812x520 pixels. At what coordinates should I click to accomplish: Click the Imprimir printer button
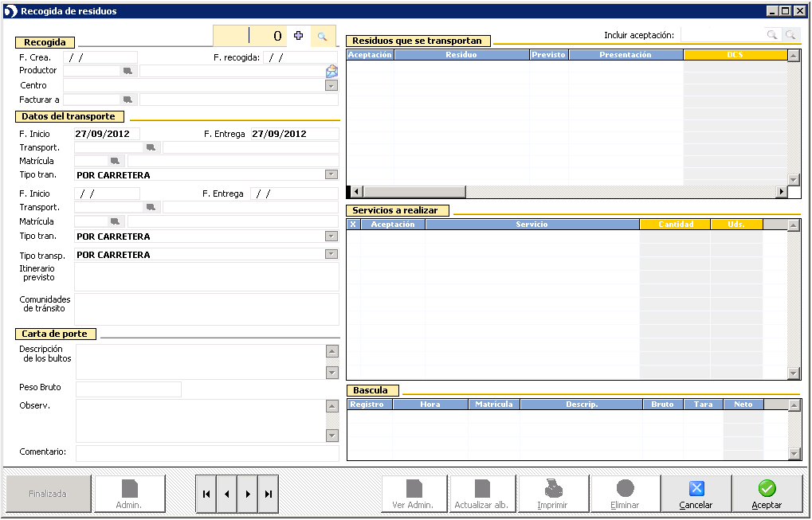(x=553, y=494)
